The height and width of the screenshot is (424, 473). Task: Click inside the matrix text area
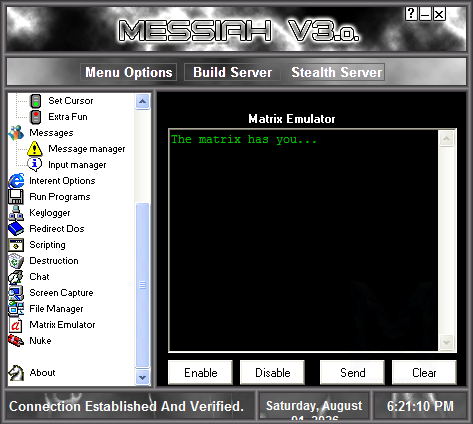[x=304, y=240]
